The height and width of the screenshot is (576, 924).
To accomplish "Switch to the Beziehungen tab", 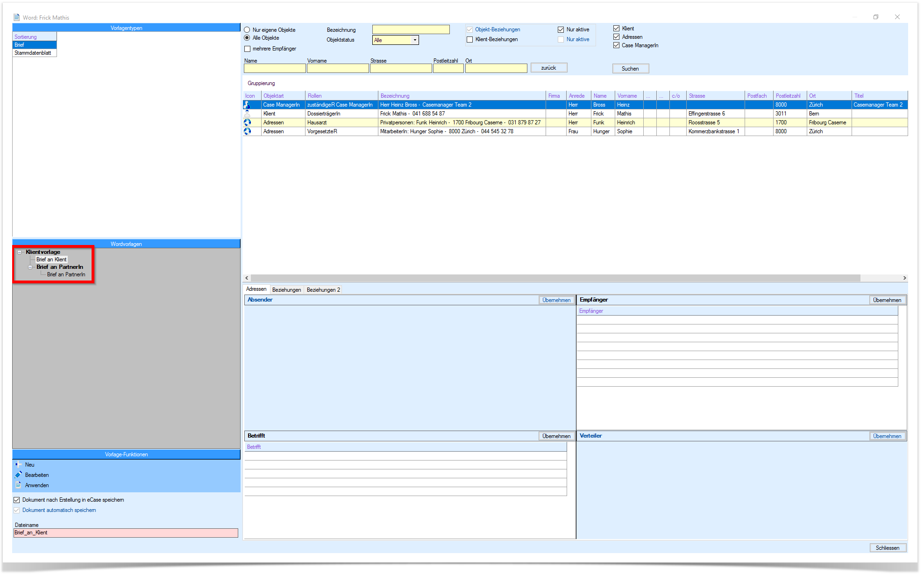I will pos(286,290).
